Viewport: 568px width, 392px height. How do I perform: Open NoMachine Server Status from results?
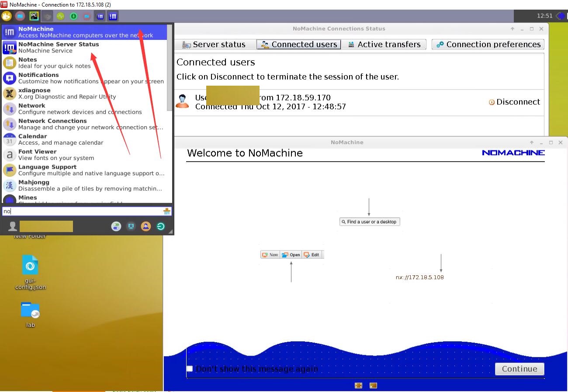84,47
